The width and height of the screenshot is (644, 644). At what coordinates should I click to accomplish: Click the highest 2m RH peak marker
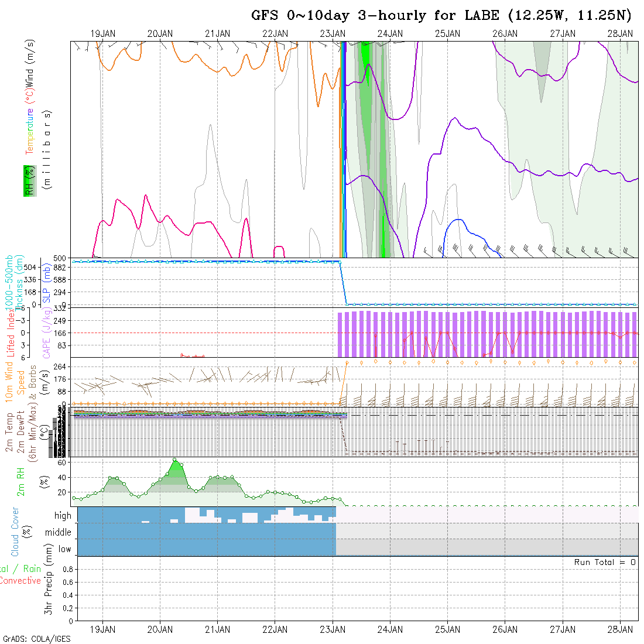174,460
